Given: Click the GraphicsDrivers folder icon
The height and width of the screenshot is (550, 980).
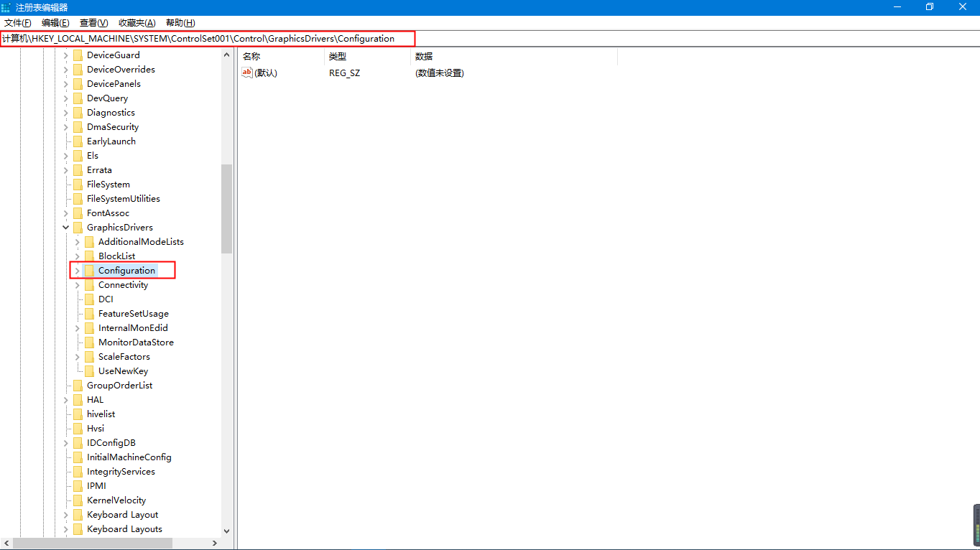Looking at the screenshot, I should tap(78, 228).
